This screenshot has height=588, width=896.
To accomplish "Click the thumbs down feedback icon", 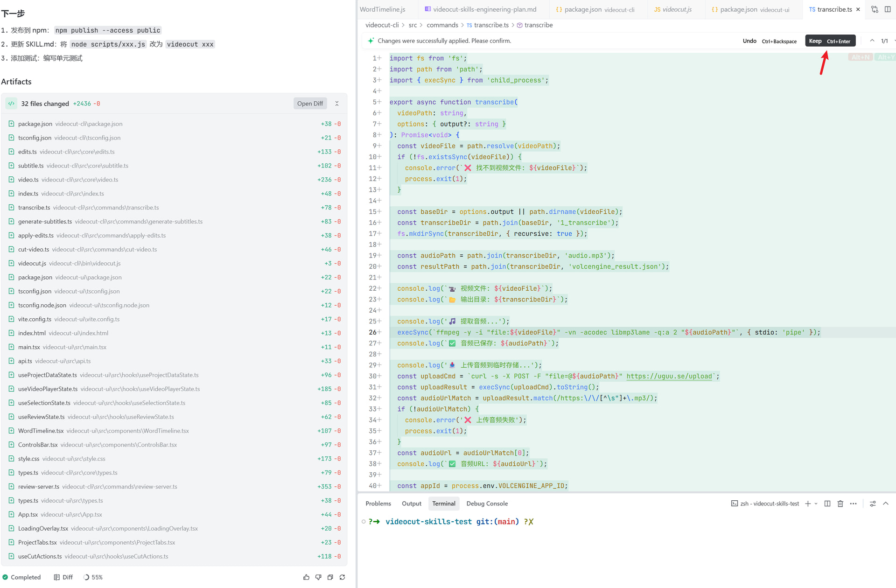I will (318, 577).
